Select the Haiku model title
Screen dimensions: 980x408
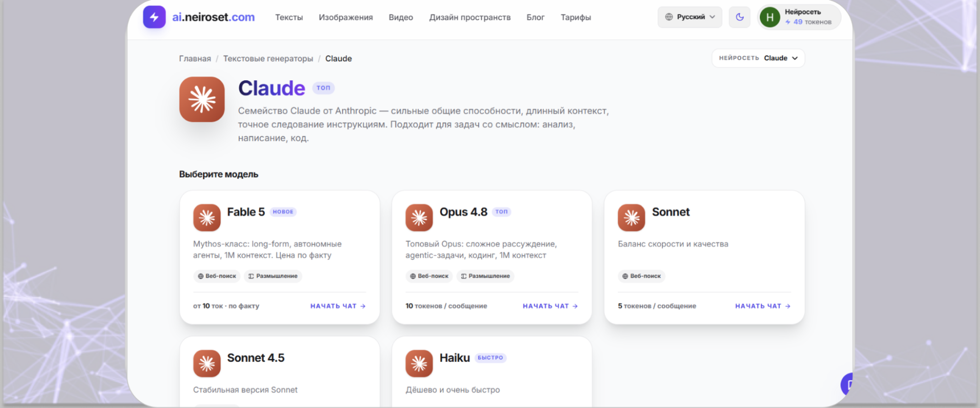point(454,358)
